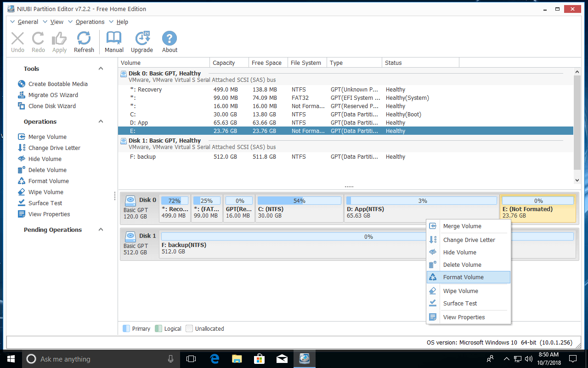The width and height of the screenshot is (588, 368).
Task: Click the Disk 0 icon in the volume list header
Action: click(x=124, y=74)
